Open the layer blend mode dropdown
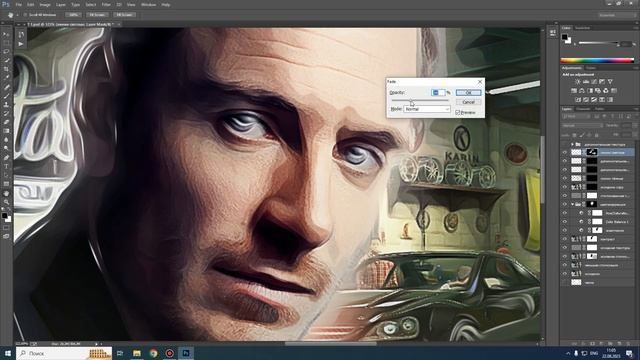 click(582, 126)
